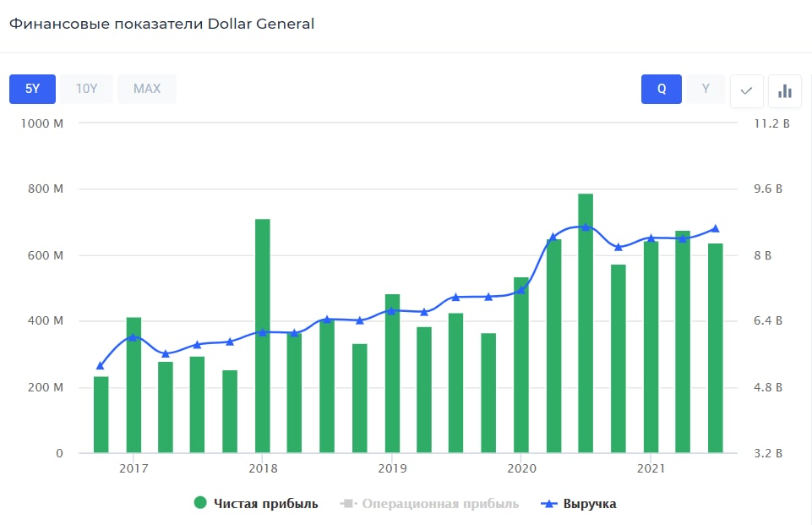The height and width of the screenshot is (525, 812).
Task: Click the 6.4 B right axis label
Action: tap(768, 320)
